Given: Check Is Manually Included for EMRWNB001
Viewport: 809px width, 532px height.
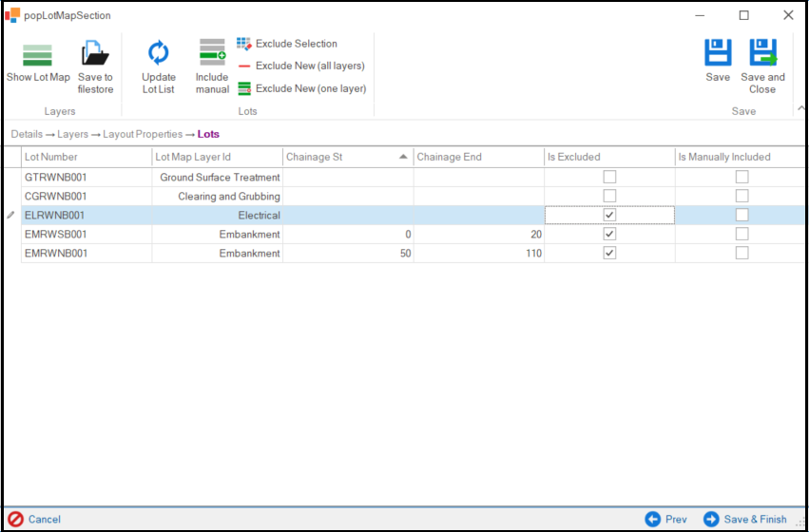Looking at the screenshot, I should 742,253.
